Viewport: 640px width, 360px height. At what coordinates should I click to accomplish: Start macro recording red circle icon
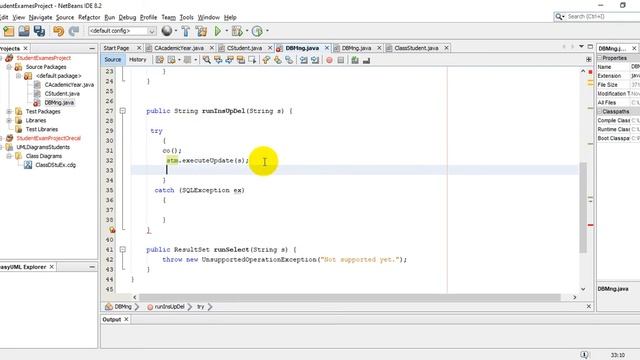click(329, 60)
